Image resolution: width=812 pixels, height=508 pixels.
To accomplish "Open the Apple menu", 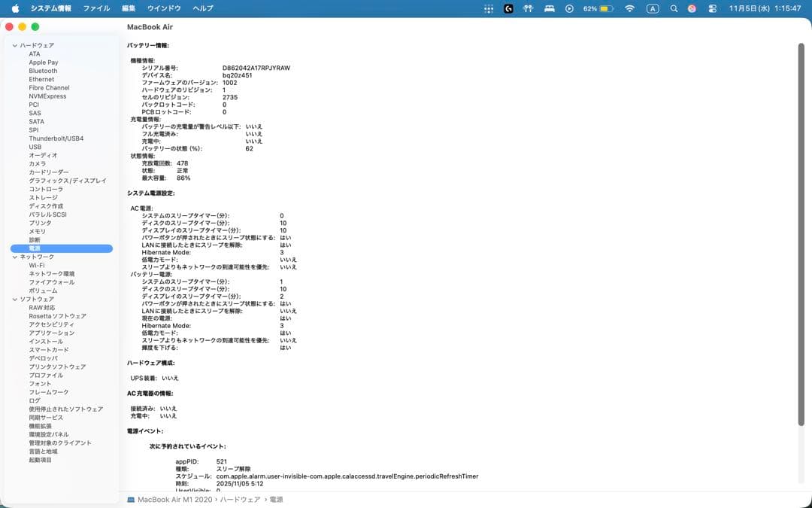I will [14, 8].
